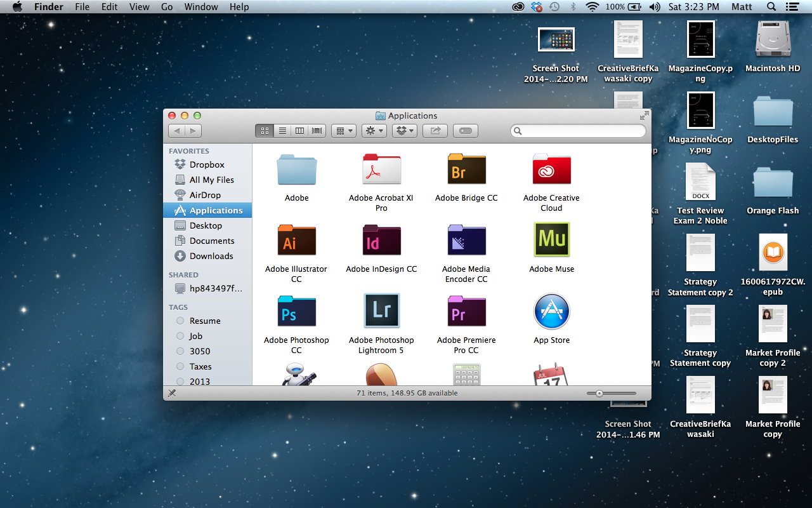
Task: Open All My Files in sidebar
Action: click(207, 180)
